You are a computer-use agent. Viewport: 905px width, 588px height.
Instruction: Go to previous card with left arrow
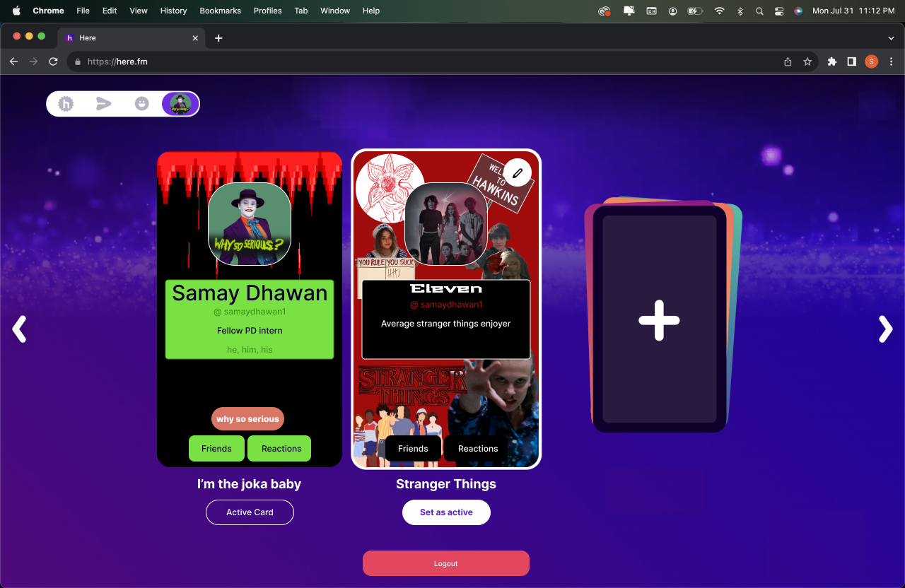tap(20, 329)
